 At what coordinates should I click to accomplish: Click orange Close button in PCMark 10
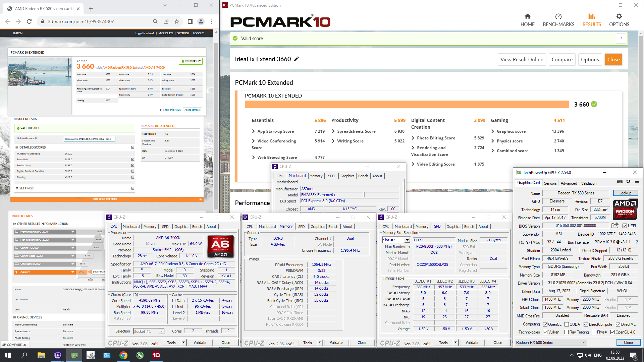pos(613,59)
